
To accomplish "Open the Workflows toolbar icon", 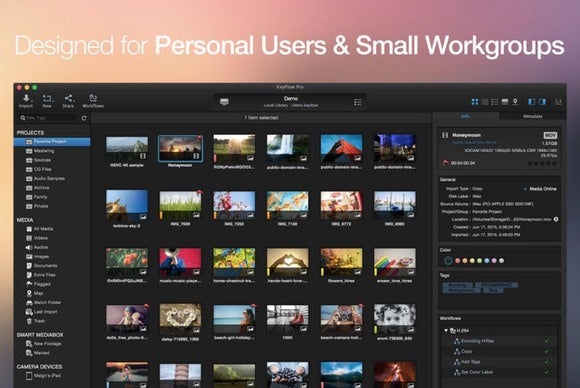I will click(x=93, y=101).
